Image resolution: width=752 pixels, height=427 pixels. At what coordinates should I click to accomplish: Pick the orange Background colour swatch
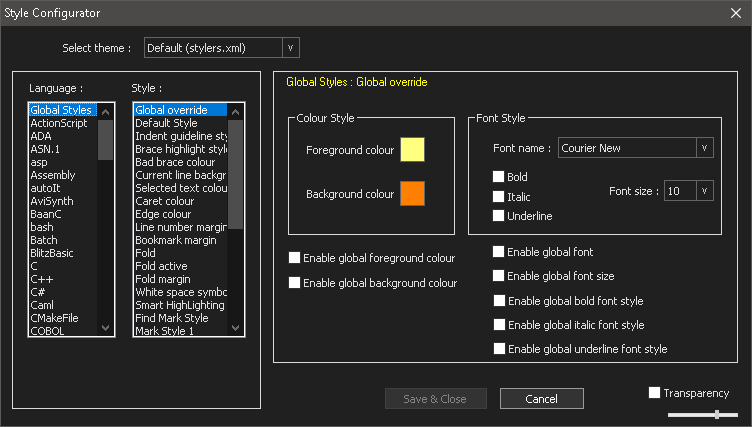coord(412,193)
